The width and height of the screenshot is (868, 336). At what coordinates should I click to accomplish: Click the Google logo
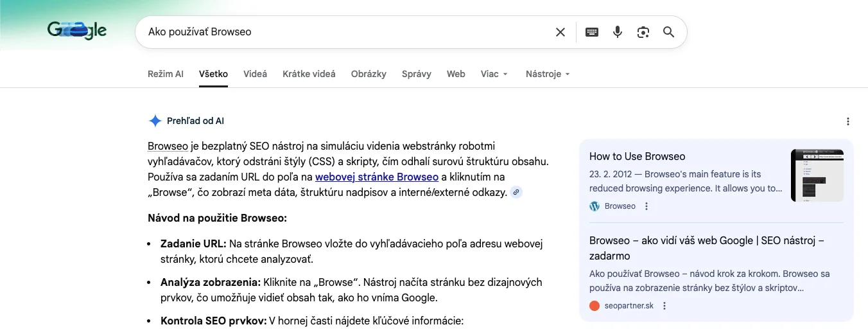click(76, 30)
